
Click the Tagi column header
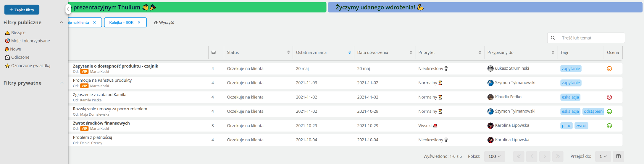pyautogui.click(x=564, y=53)
